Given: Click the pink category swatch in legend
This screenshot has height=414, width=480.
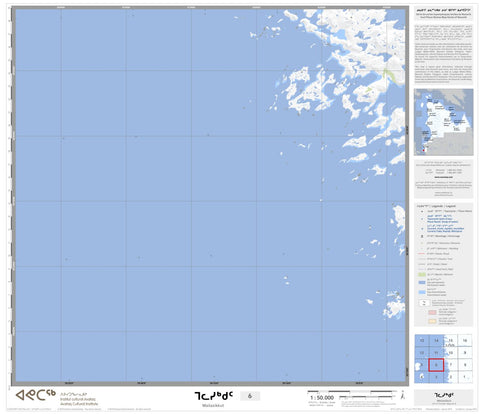Looking at the screenshot, I should (432, 312).
